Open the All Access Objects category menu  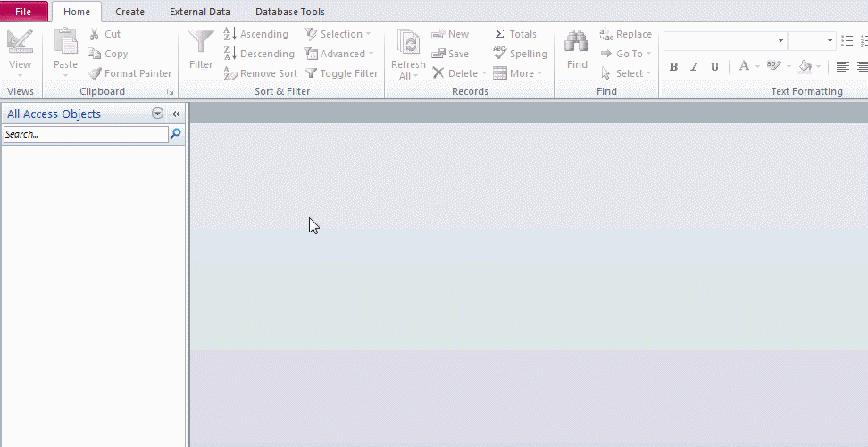point(158,114)
